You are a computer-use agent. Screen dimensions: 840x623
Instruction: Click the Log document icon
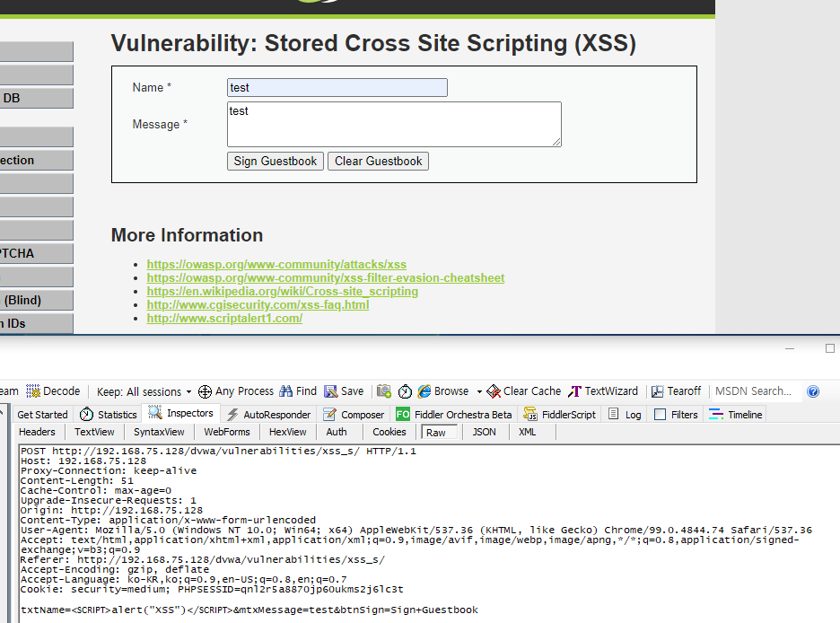pos(613,414)
